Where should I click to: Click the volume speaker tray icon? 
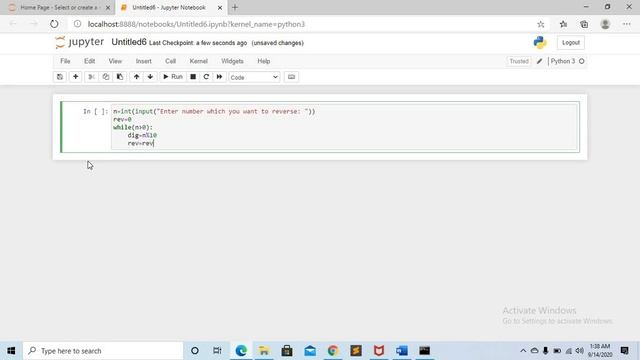[x=580, y=351]
